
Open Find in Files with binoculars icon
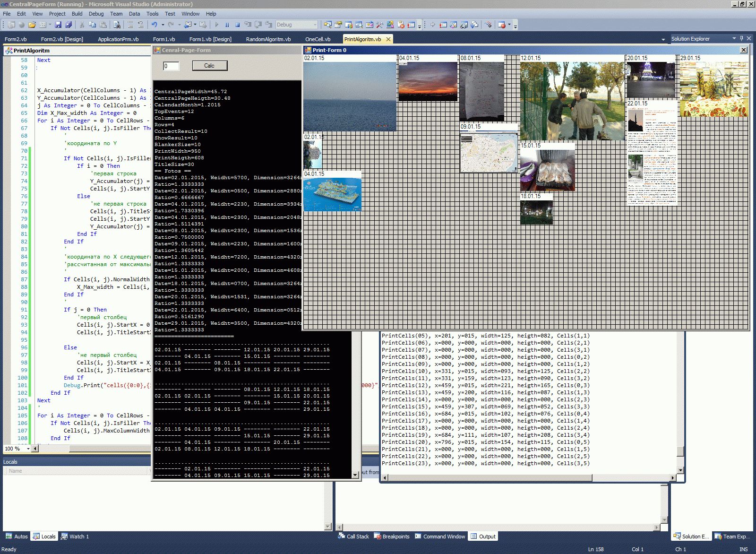point(117,25)
